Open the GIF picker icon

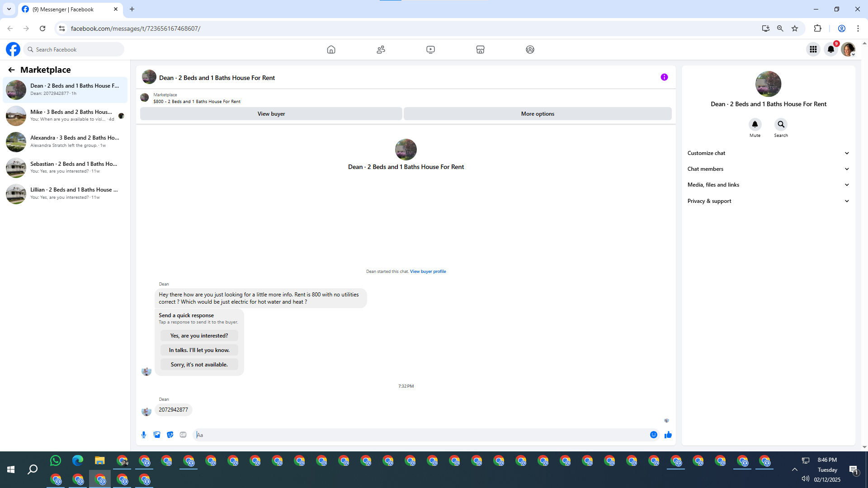click(x=183, y=435)
